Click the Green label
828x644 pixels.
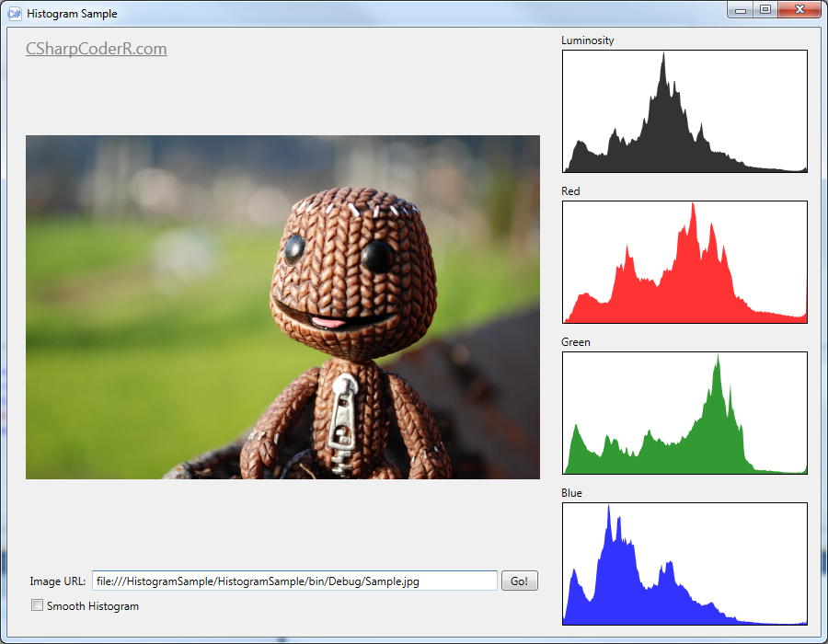coord(576,342)
